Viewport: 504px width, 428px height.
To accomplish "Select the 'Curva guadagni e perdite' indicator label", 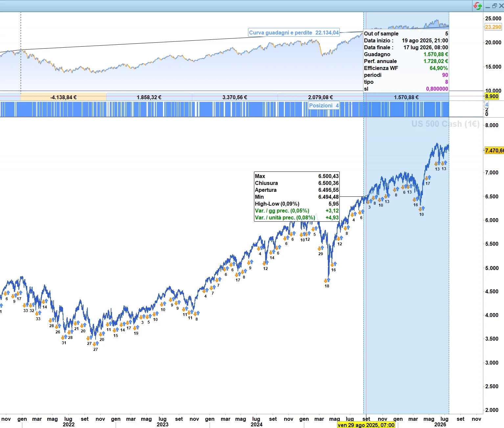I will [294, 33].
